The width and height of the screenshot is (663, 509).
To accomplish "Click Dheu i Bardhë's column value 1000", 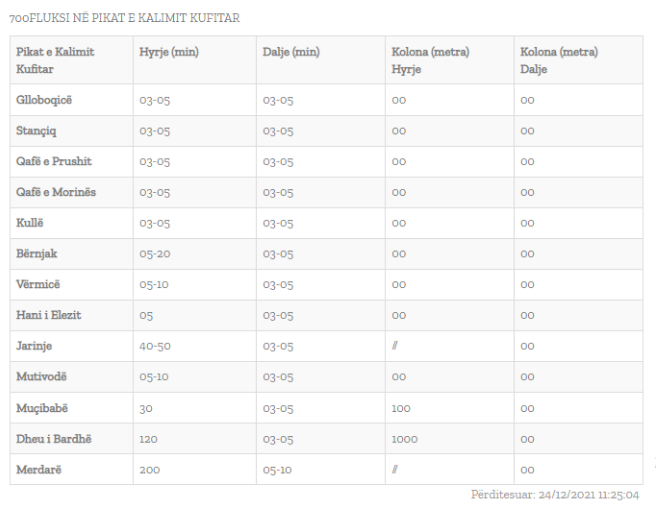I will [405, 439].
